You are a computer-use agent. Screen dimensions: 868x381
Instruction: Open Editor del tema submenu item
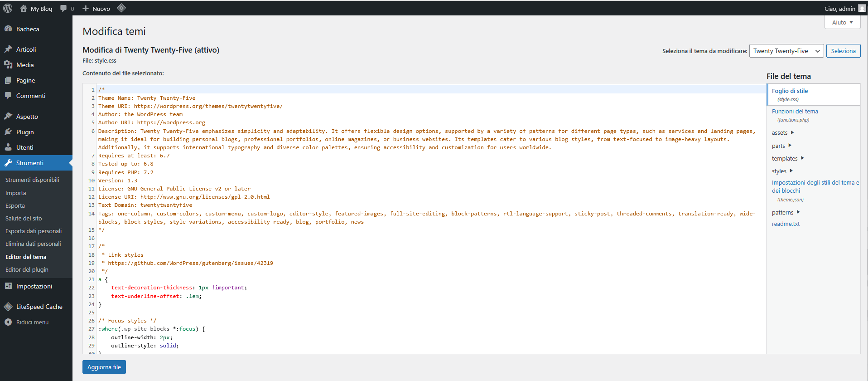pos(26,257)
